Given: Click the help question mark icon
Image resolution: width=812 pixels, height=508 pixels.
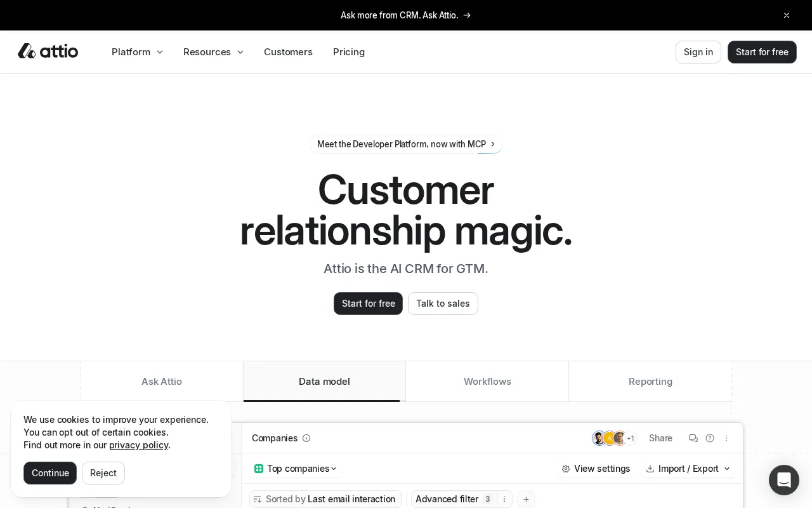Looking at the screenshot, I should click(710, 438).
